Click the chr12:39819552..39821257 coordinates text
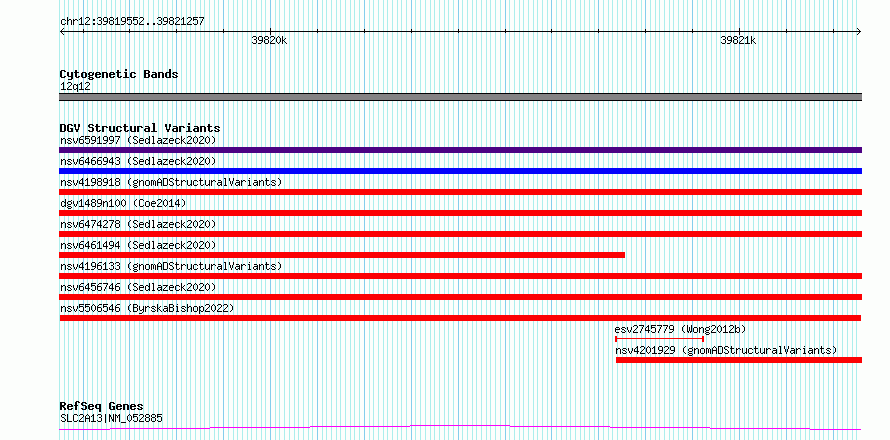Viewport: 890px width, 440px height. (x=132, y=22)
